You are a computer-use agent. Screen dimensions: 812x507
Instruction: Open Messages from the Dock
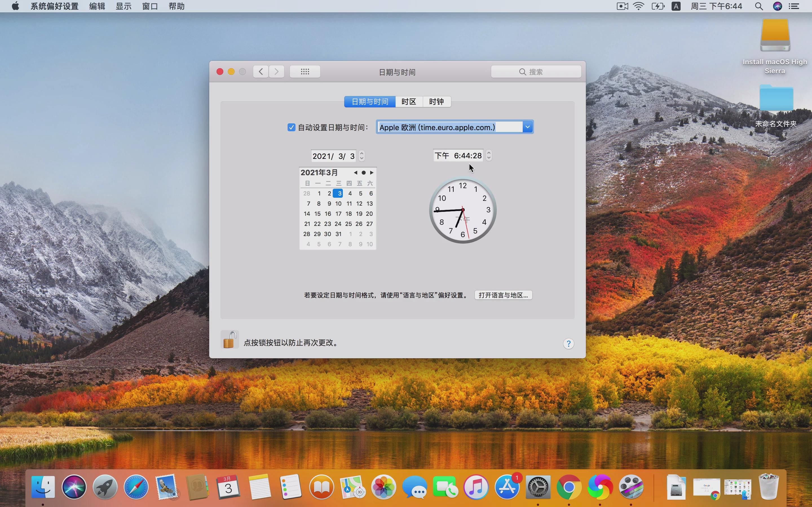coord(415,487)
